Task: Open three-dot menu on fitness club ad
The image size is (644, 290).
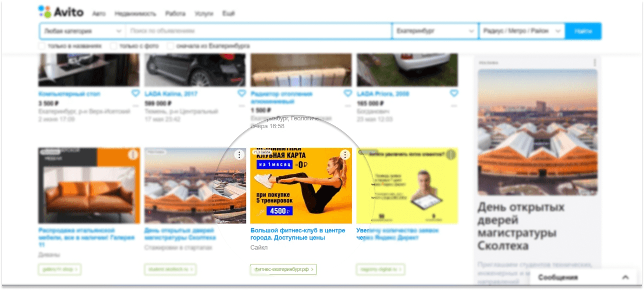Action: tap(345, 155)
